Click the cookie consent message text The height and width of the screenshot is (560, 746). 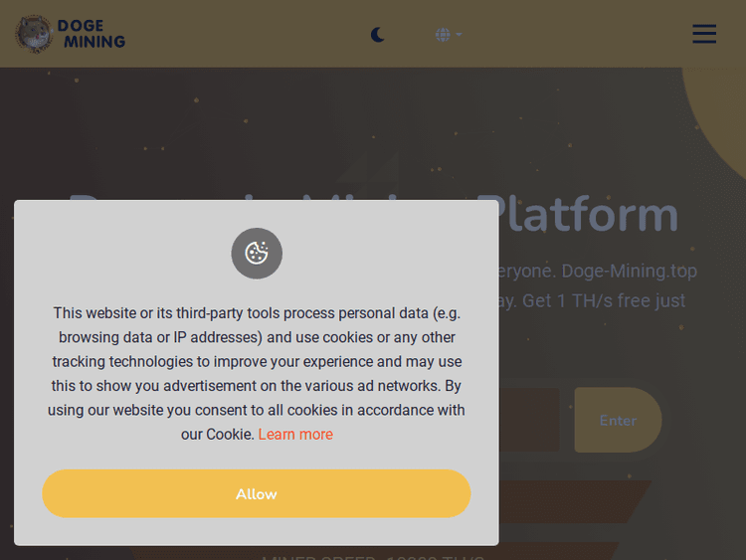coord(257,373)
